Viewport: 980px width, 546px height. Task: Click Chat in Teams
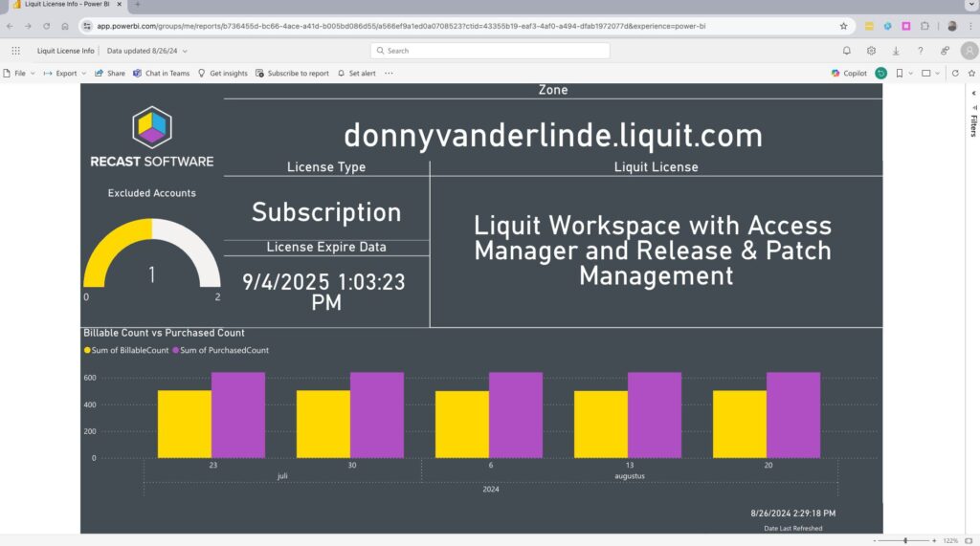click(x=161, y=73)
